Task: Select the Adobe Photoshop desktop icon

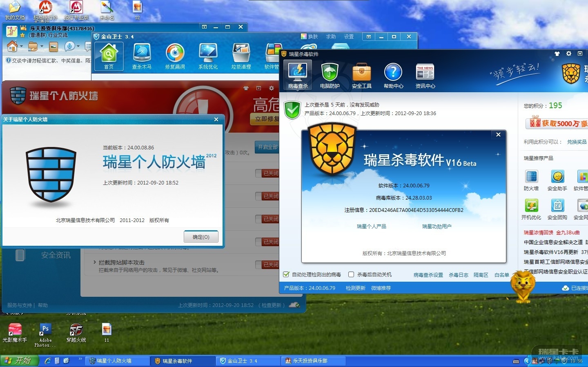Action: point(45,335)
